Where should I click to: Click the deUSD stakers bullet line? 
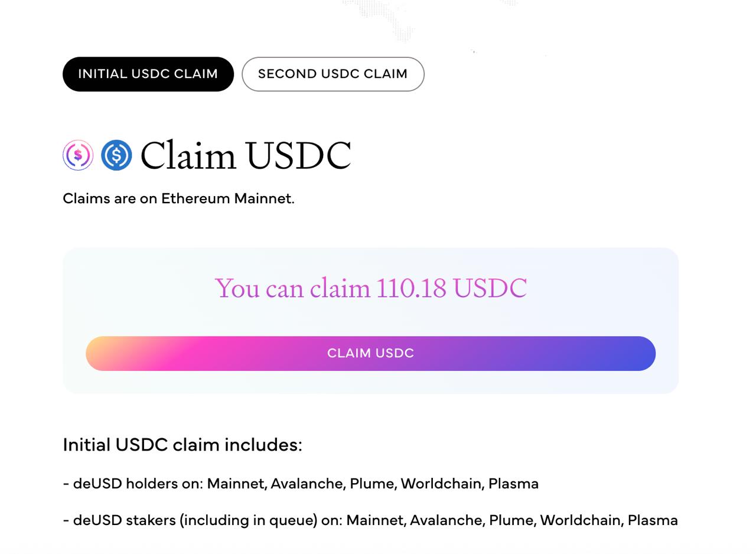point(370,520)
